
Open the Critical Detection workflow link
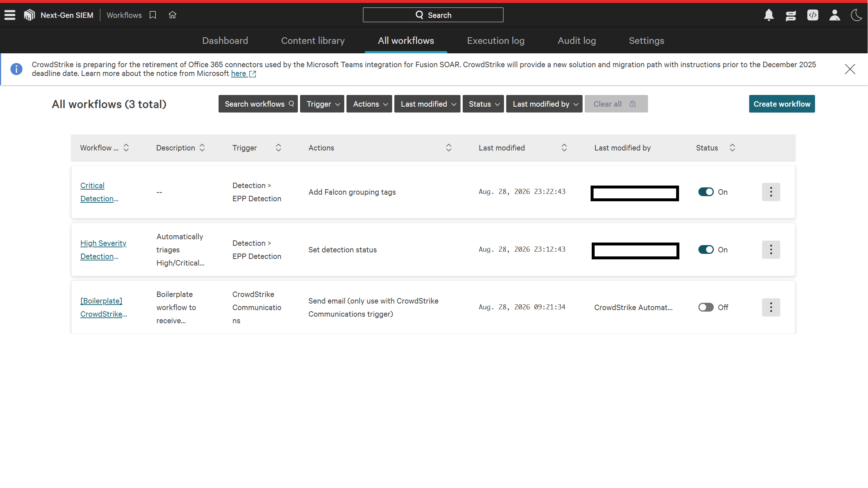[99, 192]
